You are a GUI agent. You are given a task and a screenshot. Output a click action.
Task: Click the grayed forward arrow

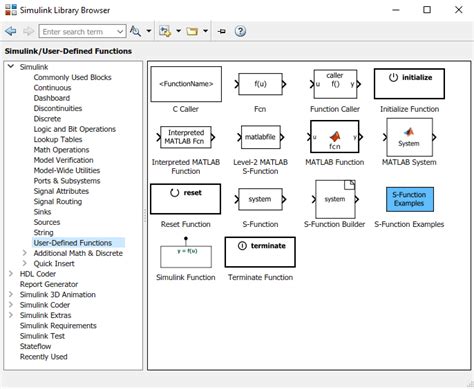(29, 31)
